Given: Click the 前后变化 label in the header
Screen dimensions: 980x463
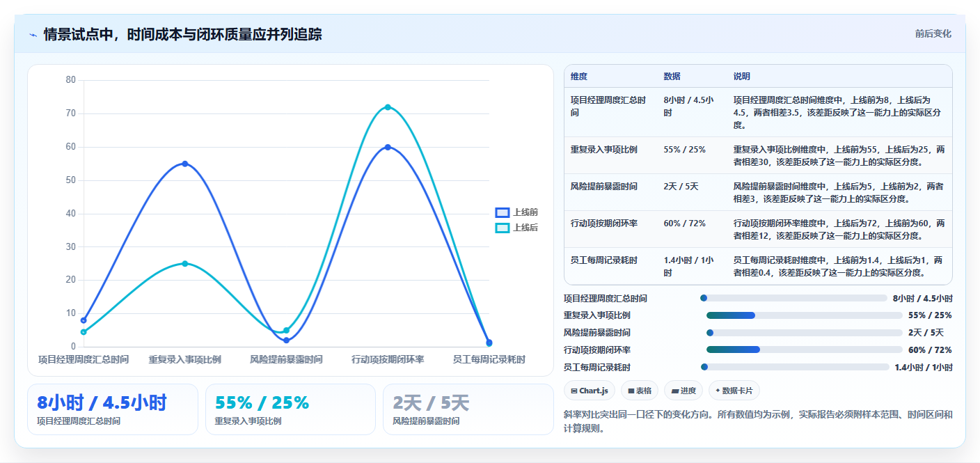Looking at the screenshot, I should [933, 33].
